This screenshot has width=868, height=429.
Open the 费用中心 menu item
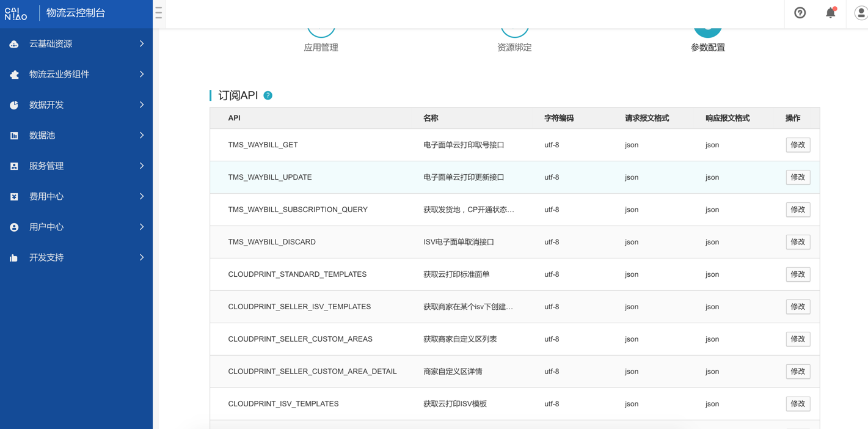click(76, 197)
